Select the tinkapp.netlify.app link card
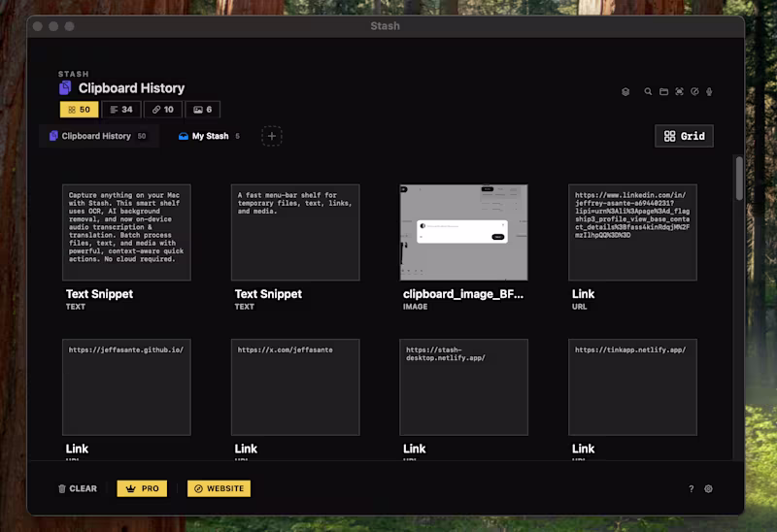Viewport: 777px width, 532px height. point(632,387)
